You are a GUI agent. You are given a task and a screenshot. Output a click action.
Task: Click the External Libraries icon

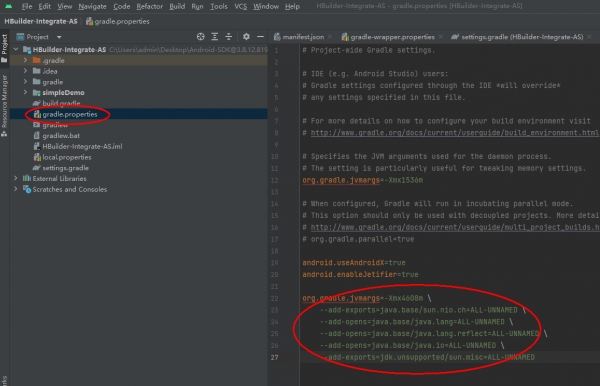point(27,178)
